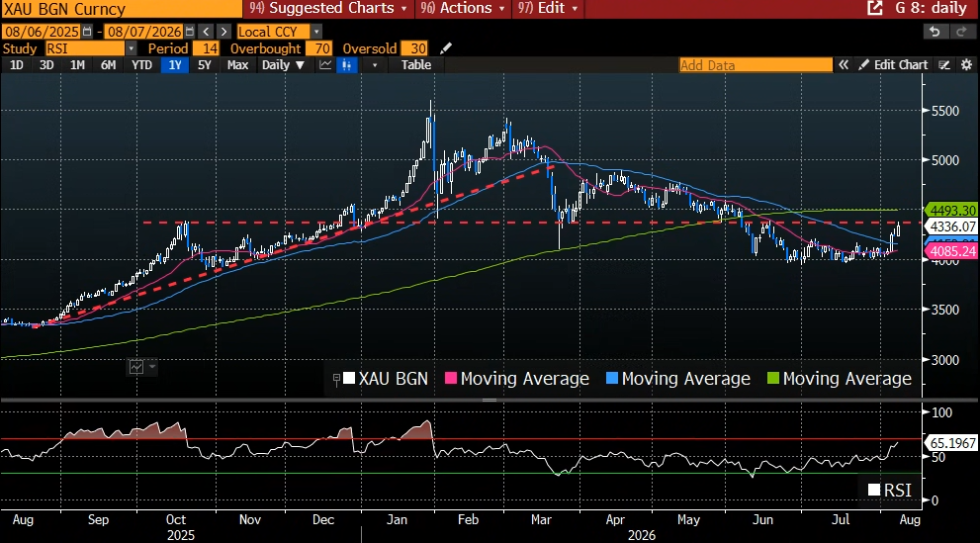Click blue Moving Average color swatch
The image size is (980, 543).
point(612,378)
